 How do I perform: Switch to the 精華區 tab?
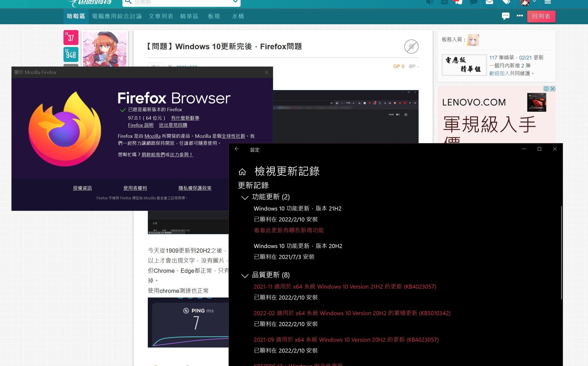[189, 16]
